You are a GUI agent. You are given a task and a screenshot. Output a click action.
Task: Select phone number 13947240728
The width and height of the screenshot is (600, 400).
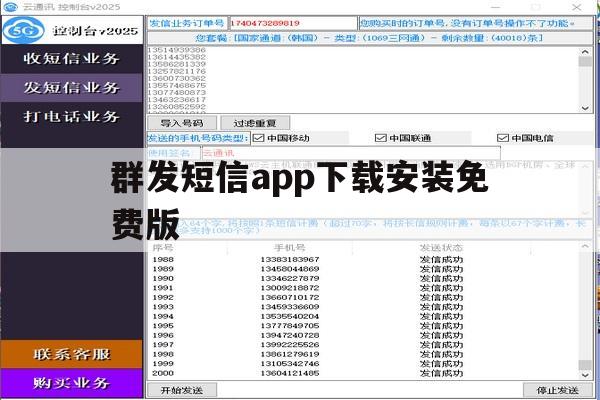pyautogui.click(x=290, y=335)
